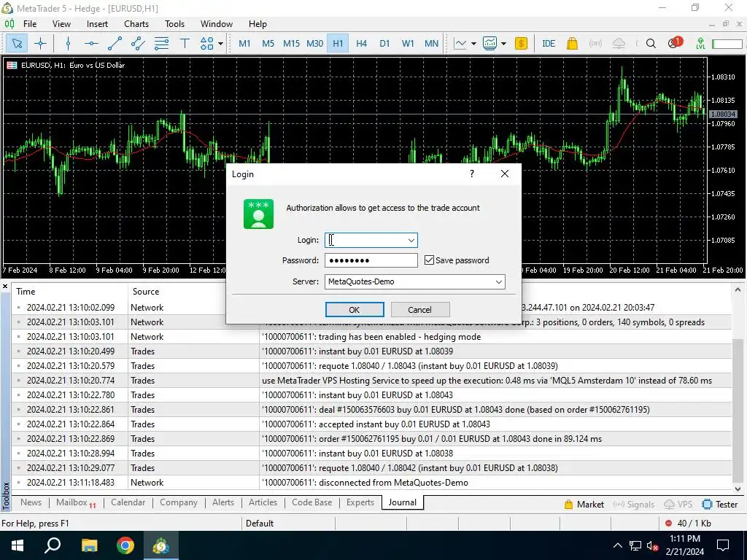Activate the crosshair tool

(41, 44)
